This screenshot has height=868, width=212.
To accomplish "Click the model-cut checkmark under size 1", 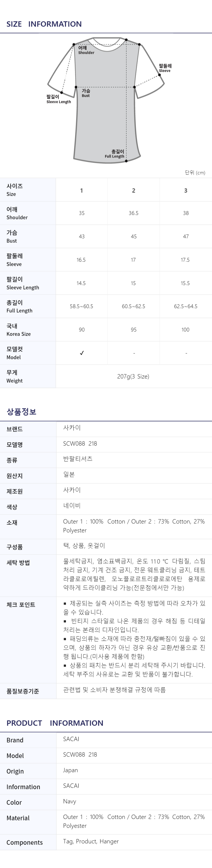I will click(82, 353).
